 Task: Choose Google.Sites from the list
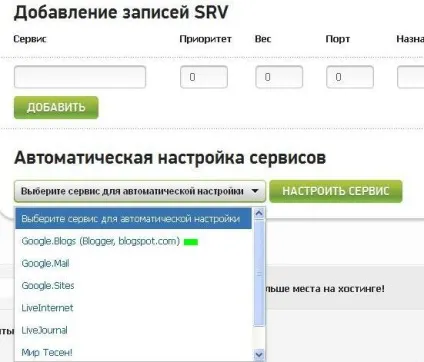(133, 286)
